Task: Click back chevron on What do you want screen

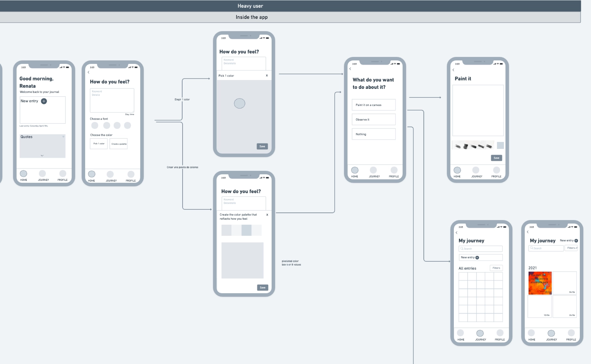Action: pos(350,69)
